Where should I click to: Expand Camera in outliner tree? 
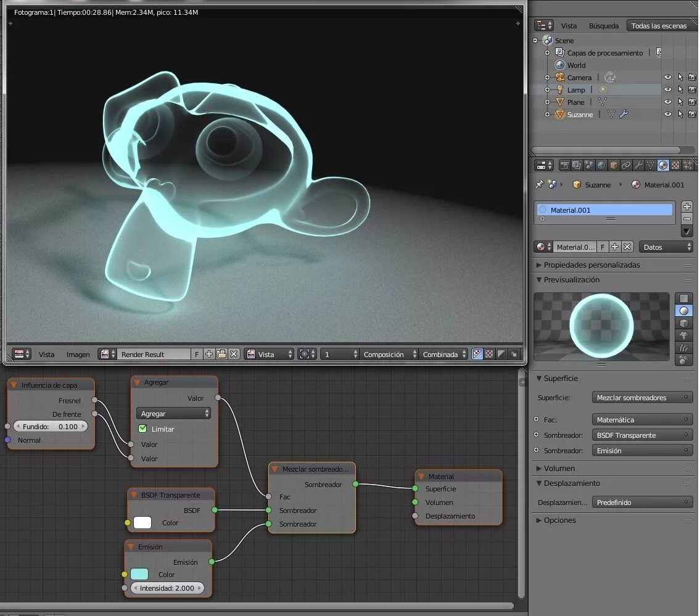click(547, 77)
